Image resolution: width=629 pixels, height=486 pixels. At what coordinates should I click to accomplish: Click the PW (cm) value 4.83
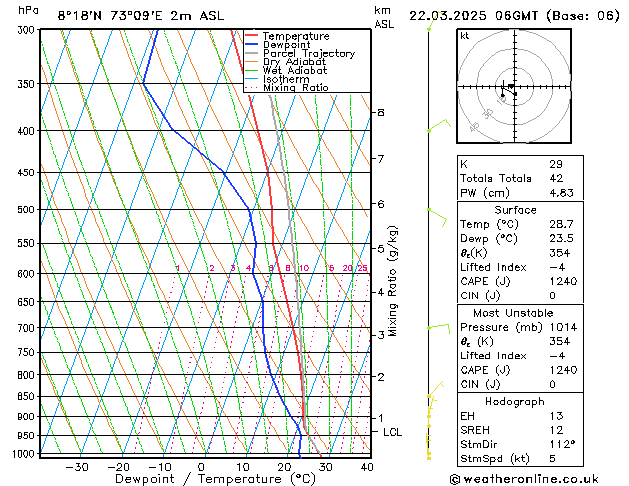(561, 193)
